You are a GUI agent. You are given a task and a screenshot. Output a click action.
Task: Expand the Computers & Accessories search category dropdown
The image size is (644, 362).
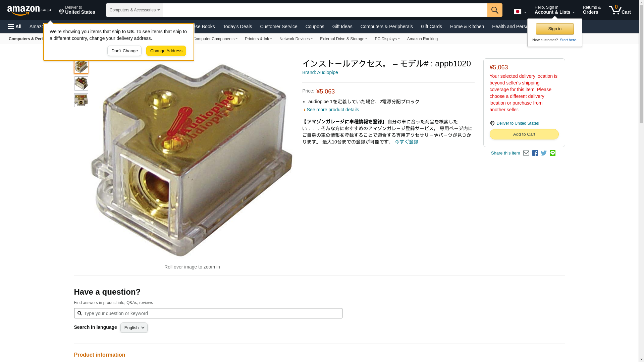click(x=135, y=10)
